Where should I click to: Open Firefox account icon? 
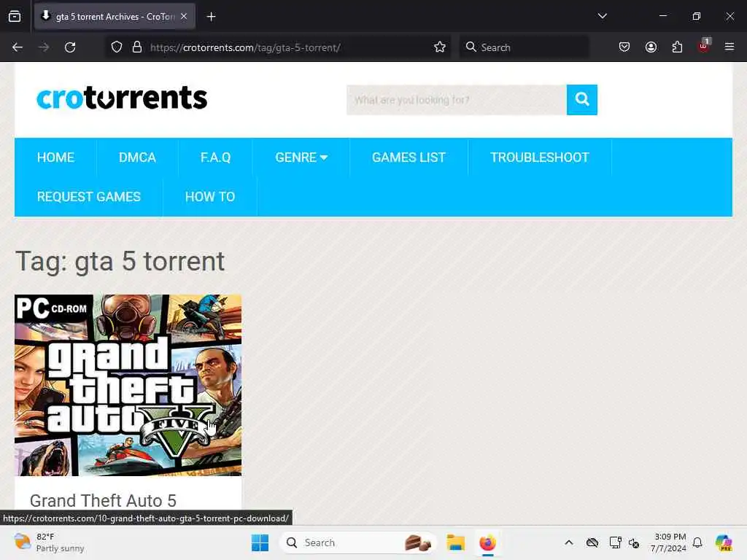coord(651,47)
